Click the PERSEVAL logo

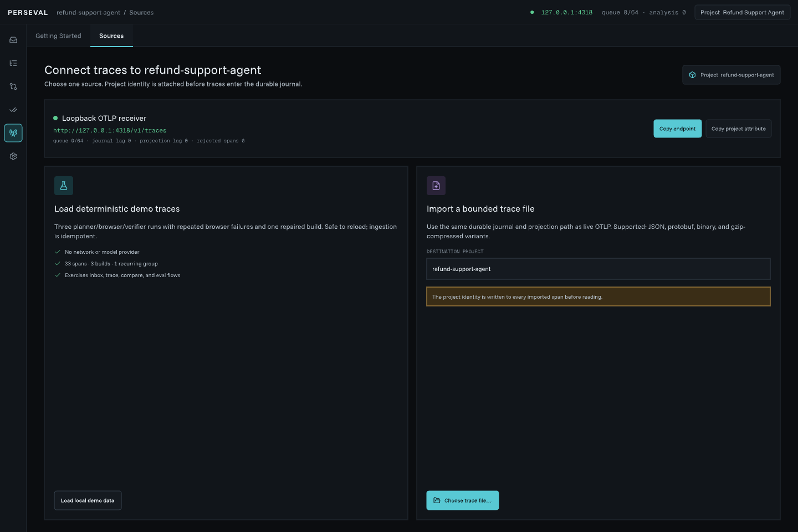28,12
